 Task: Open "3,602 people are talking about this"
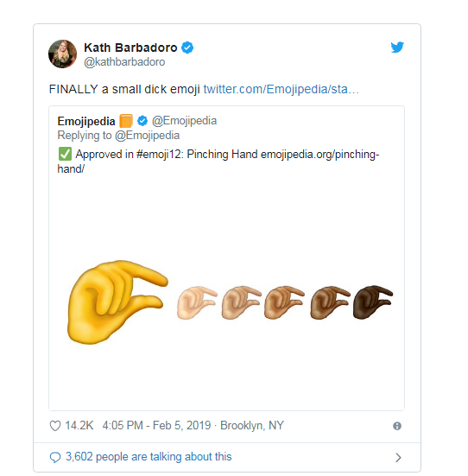[x=149, y=457]
